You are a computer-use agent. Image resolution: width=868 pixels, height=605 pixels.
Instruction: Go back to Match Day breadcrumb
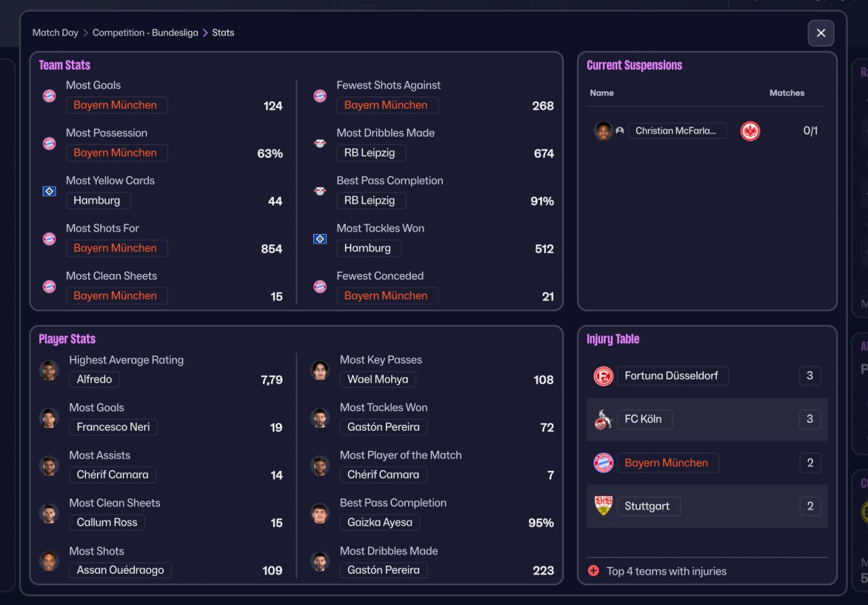tap(56, 33)
